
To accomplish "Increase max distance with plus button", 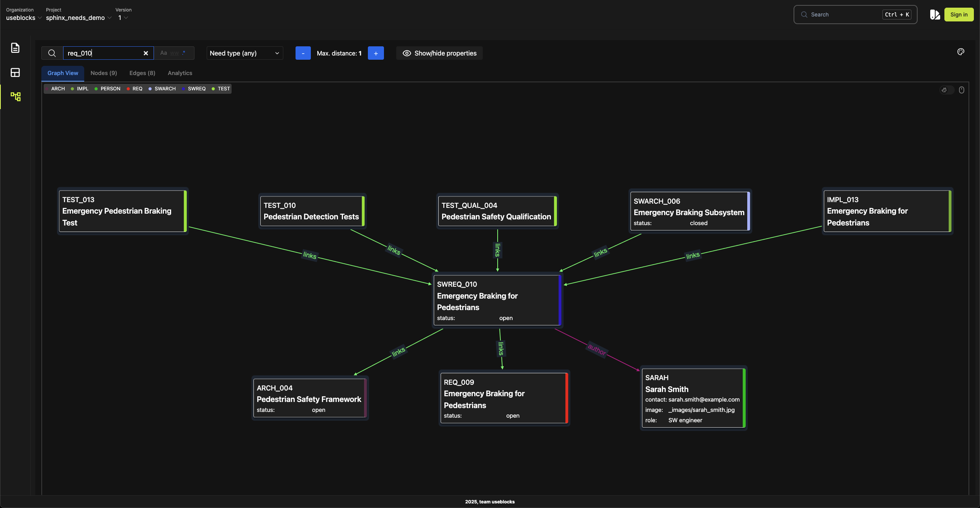I will coord(376,53).
